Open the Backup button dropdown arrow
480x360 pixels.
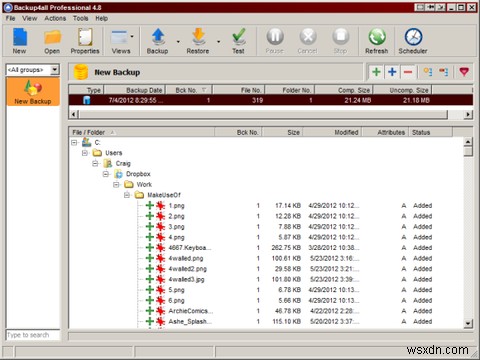click(x=178, y=42)
